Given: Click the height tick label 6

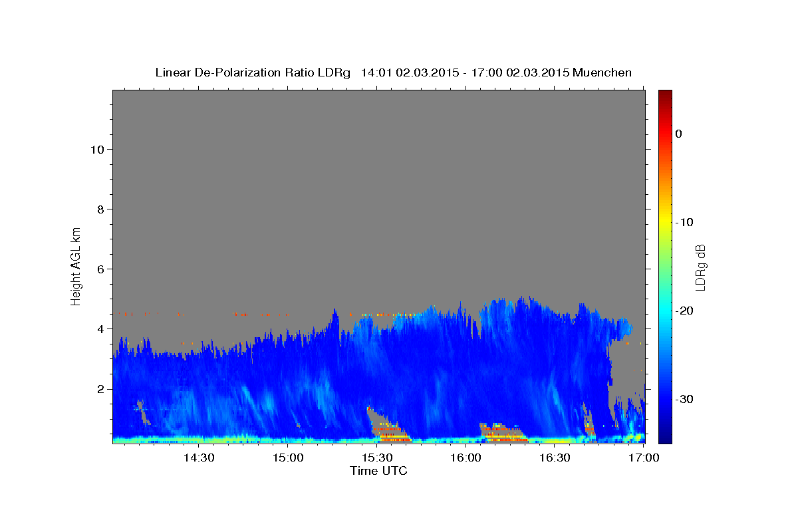Looking at the screenshot, I should coord(99,269).
